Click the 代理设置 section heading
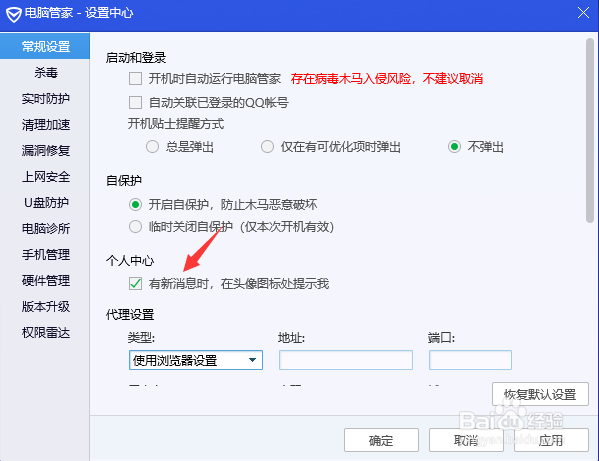Image resolution: width=599 pixels, height=461 pixels. tap(130, 315)
